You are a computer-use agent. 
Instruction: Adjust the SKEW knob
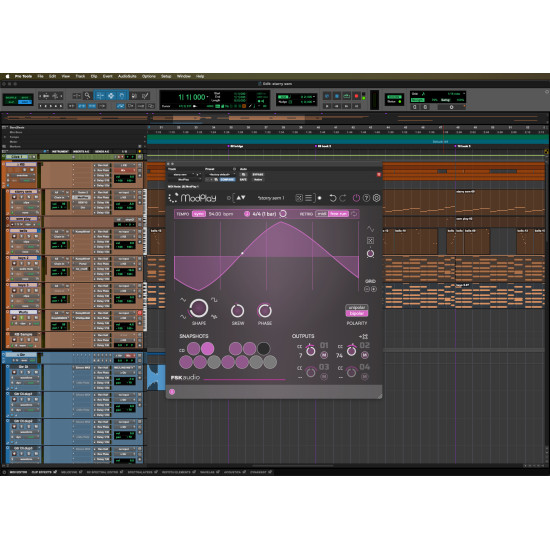coord(237,310)
